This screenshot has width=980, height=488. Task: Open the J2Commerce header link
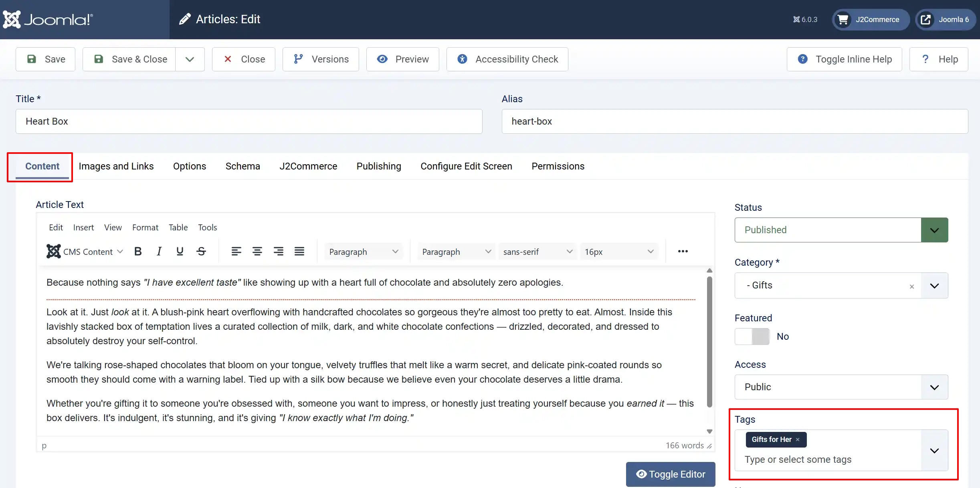(871, 19)
